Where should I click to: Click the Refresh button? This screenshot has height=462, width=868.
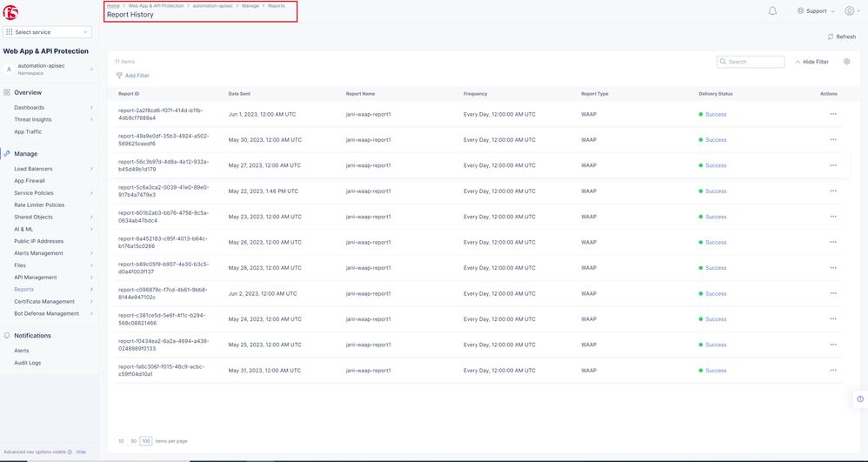tap(841, 37)
